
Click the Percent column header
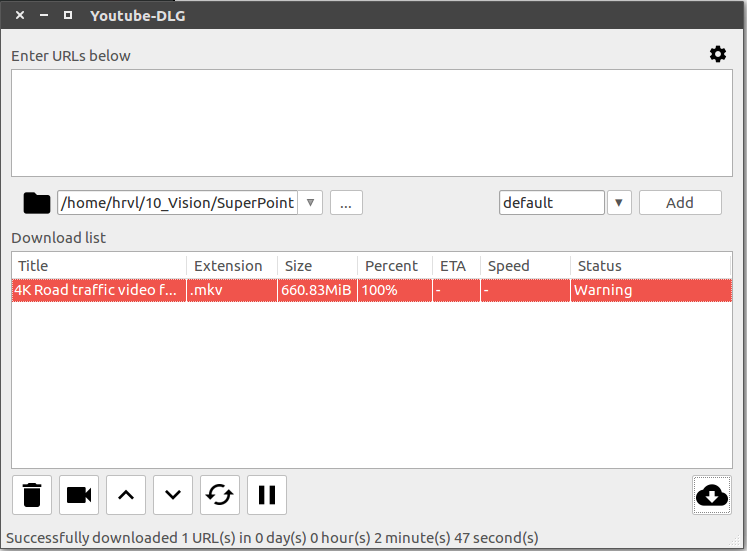click(x=395, y=266)
